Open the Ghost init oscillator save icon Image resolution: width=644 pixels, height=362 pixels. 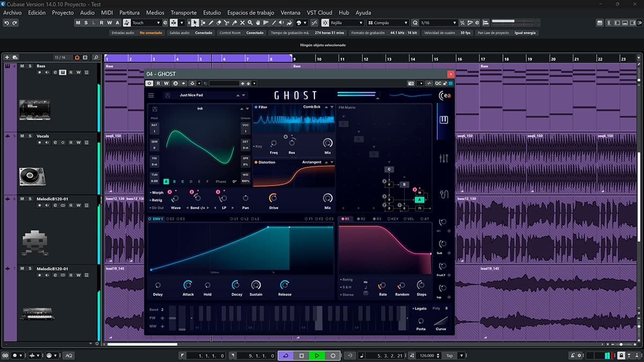click(x=155, y=108)
